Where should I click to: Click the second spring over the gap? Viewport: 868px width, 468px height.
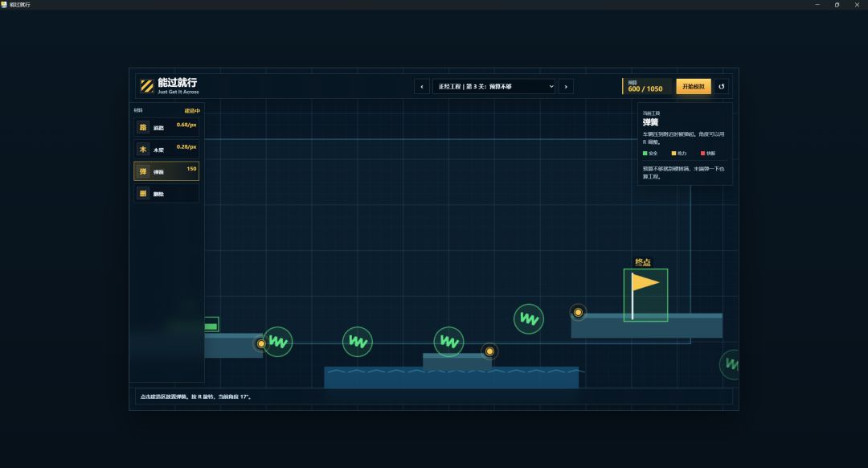tap(358, 342)
